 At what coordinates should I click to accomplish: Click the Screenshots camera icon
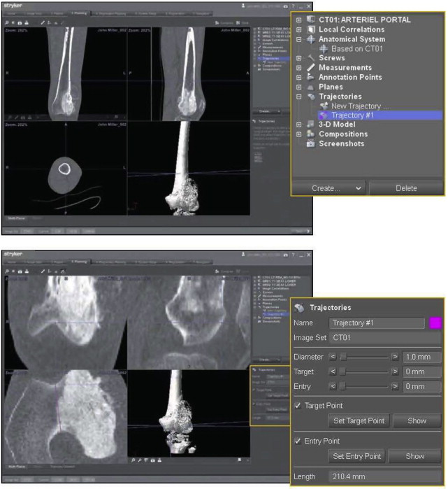coord(311,144)
